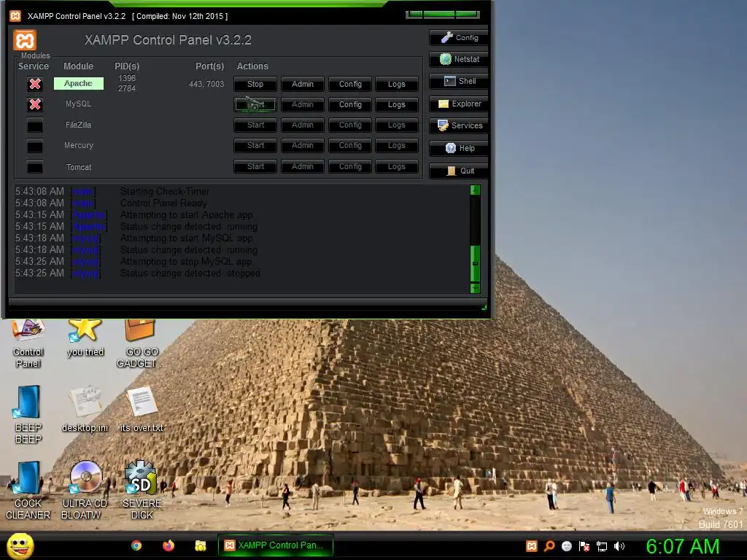Open the smiley face Start button
This screenshot has width=747, height=560.
[x=20, y=545]
